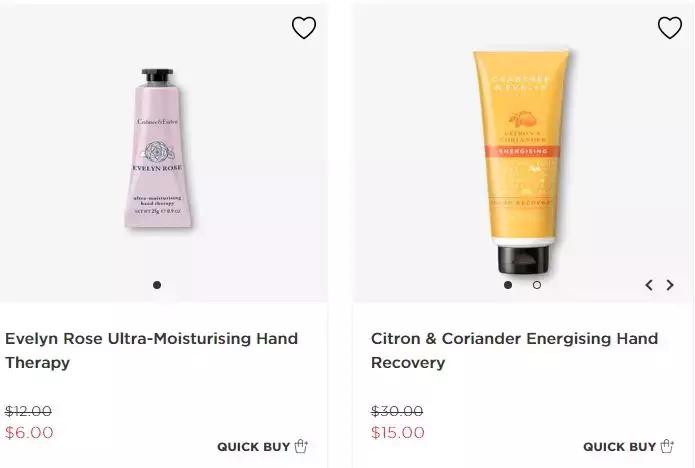695x468 pixels.
Task: Click the QUICK BUY text for Citron & Coriander
Action: (619, 447)
